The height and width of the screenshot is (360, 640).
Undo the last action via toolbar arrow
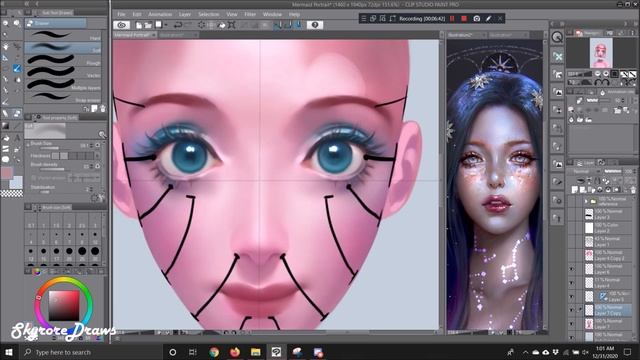tap(178, 25)
